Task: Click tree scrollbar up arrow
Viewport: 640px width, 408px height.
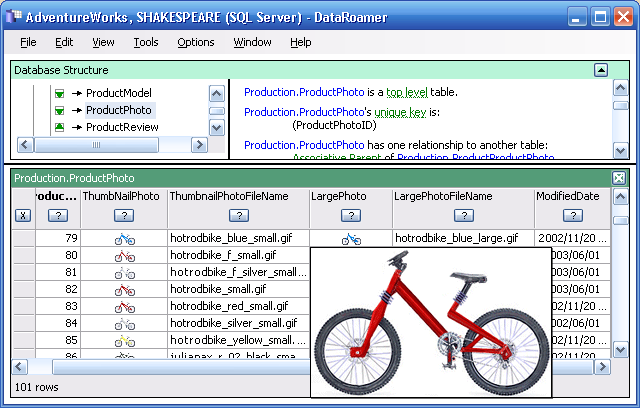Action: 217,93
